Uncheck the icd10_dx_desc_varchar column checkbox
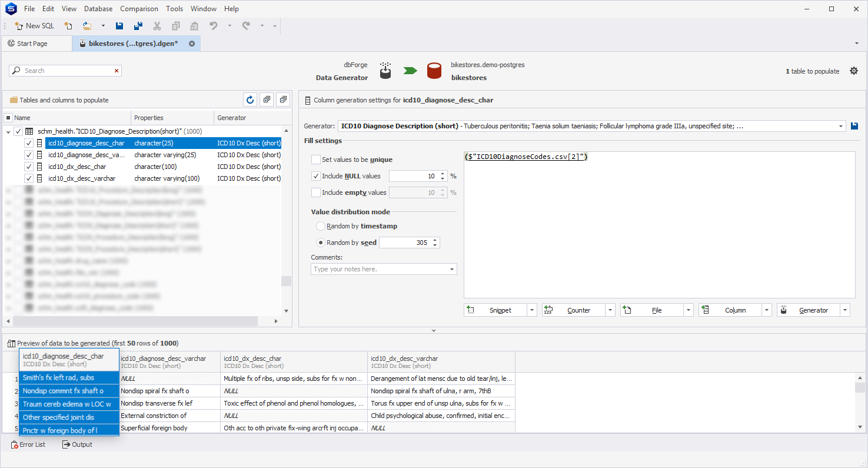The width and height of the screenshot is (868, 468). coord(29,178)
